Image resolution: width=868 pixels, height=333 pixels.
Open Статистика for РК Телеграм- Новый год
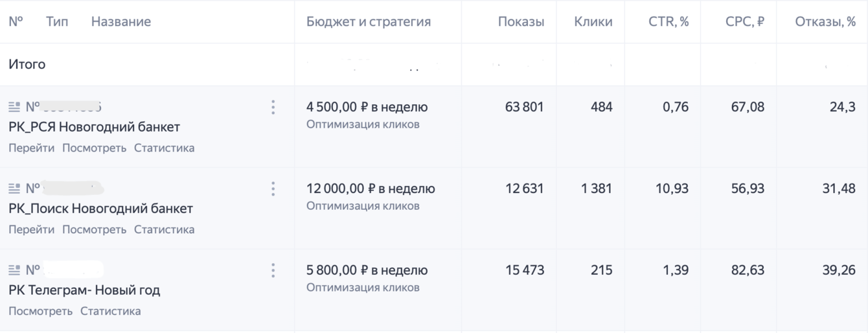tap(110, 311)
